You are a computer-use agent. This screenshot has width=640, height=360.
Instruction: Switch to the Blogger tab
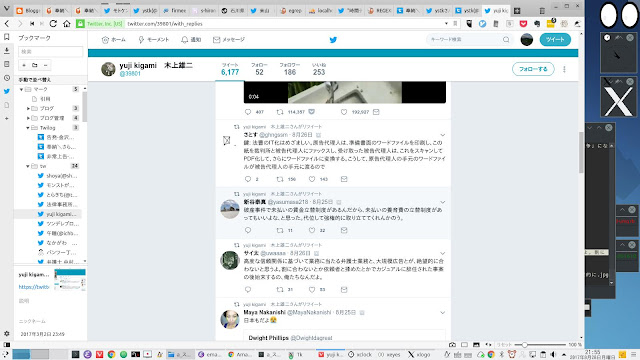pyautogui.click(x=28, y=11)
